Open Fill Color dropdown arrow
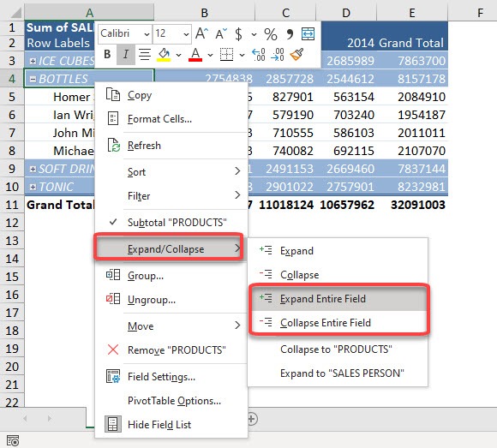This screenshot has height=448, width=497. [178, 55]
